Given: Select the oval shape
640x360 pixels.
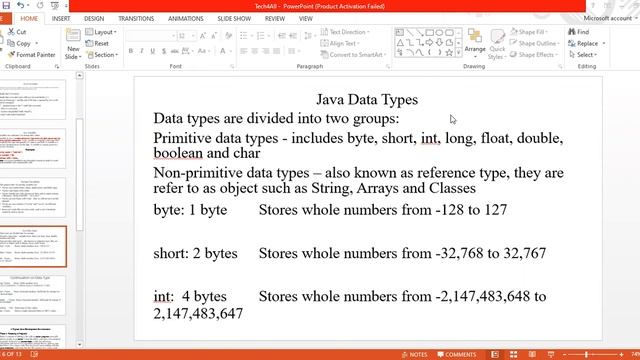Looking at the screenshot, I should coord(439,32).
